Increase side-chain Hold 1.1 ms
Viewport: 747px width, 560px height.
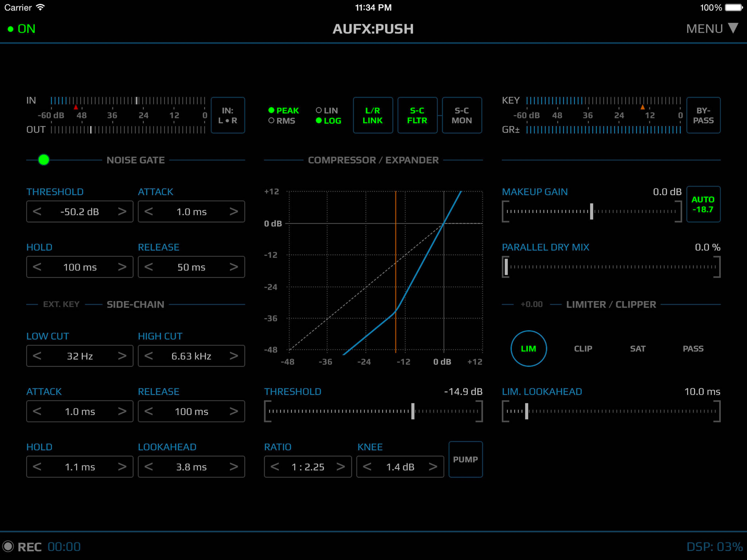[122, 466]
